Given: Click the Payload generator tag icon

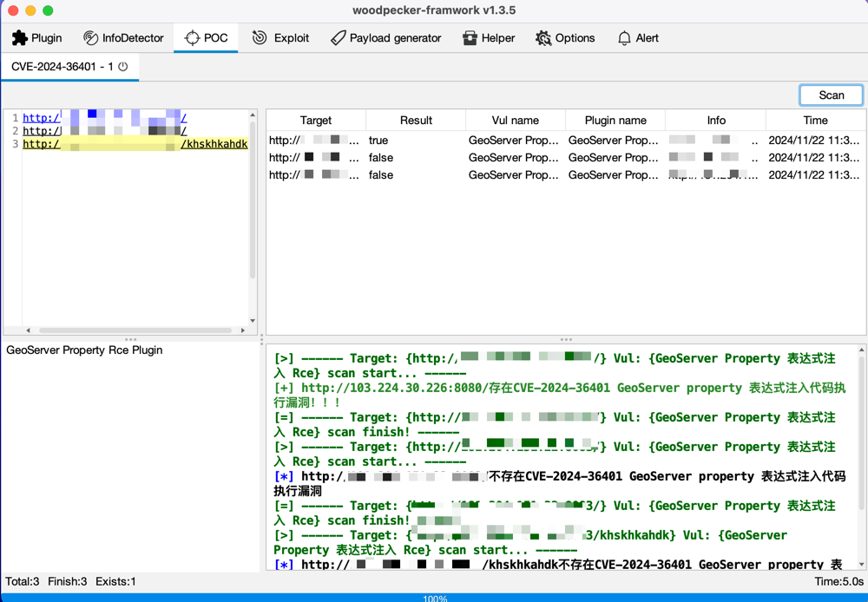Looking at the screenshot, I should pyautogui.click(x=338, y=37).
